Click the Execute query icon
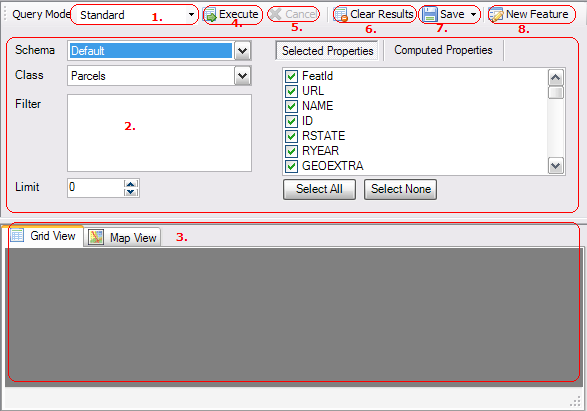Screen dimensions: 587x411 [x=211, y=15]
